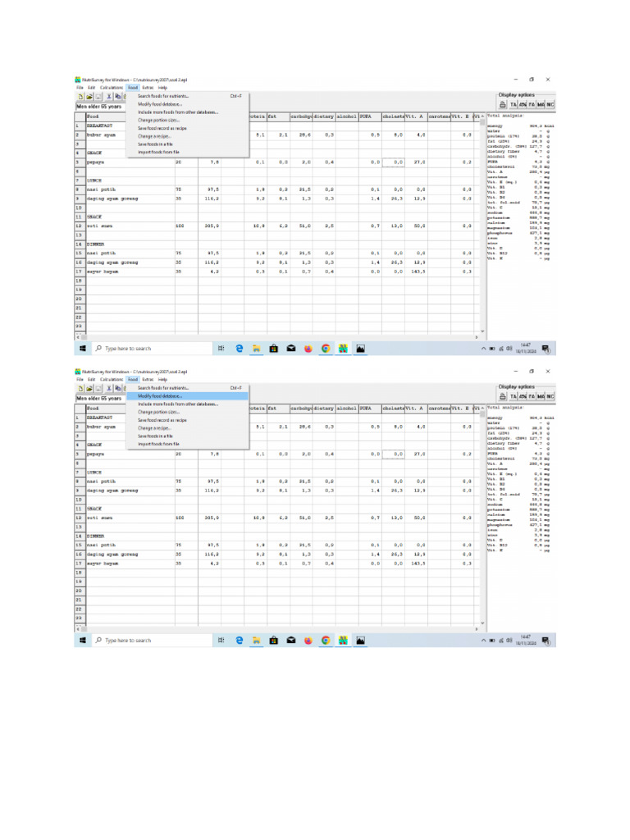The height and width of the screenshot is (840, 630).
Task: Click Task View icon in upper screenshot taskbar
Action: point(221,349)
